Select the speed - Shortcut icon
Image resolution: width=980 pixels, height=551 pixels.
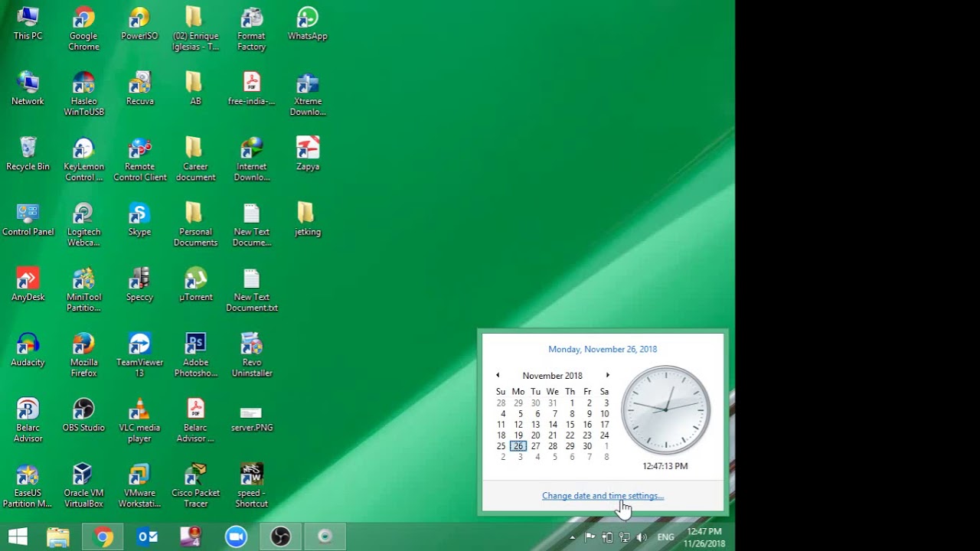251,486
